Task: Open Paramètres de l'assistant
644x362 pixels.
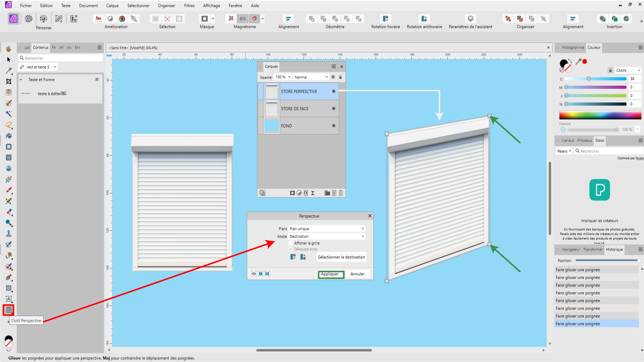Action: coord(471,19)
